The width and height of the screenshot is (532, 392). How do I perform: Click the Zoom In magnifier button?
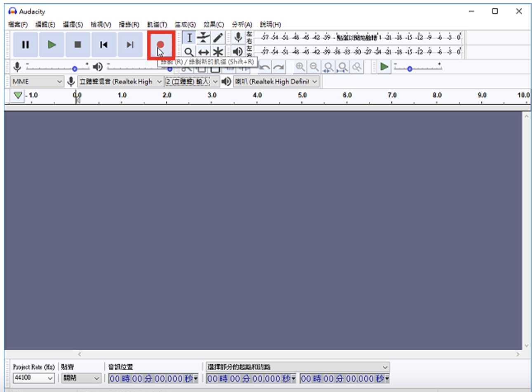coord(300,67)
